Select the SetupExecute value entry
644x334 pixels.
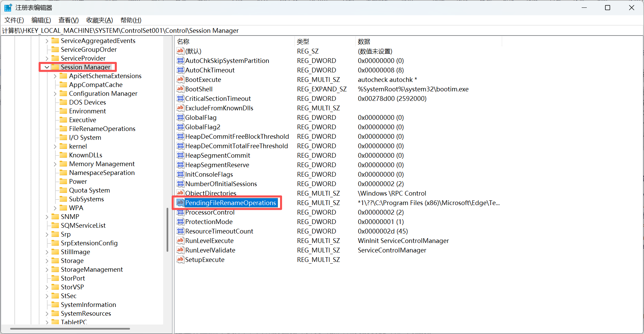coord(205,260)
